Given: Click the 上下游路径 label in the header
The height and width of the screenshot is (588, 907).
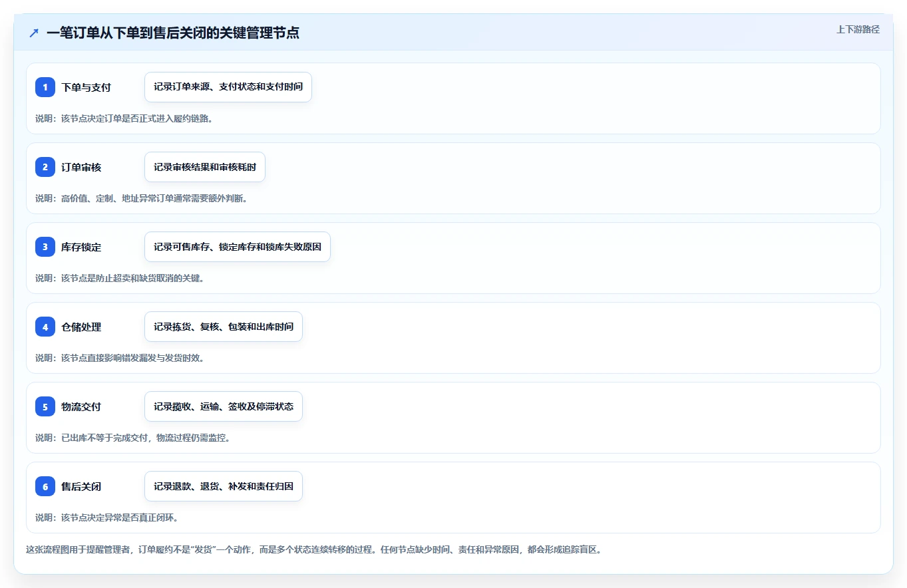Looking at the screenshot, I should click(858, 29).
